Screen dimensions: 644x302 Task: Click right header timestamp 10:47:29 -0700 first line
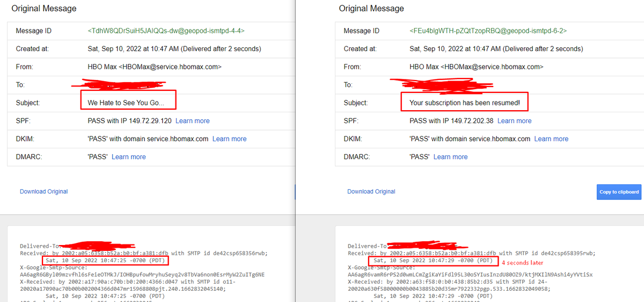[433, 261]
